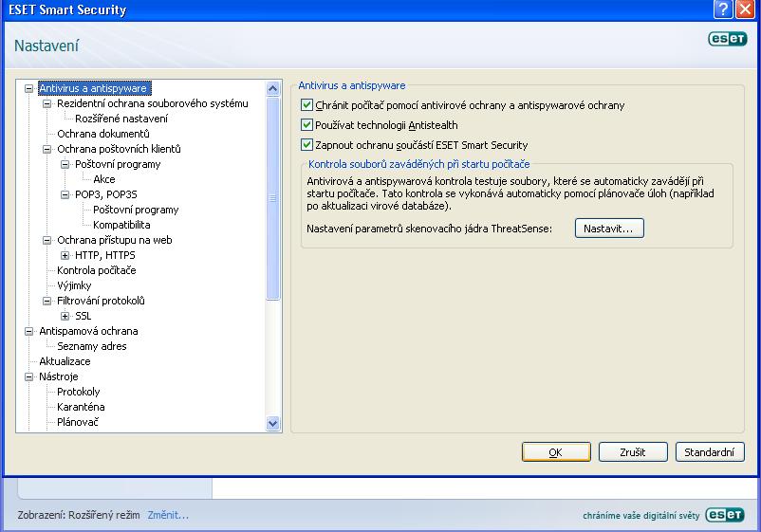Collapse 'Antispamová ochrana' node
Screen dimensions: 761x532
pyautogui.click(x=29, y=331)
